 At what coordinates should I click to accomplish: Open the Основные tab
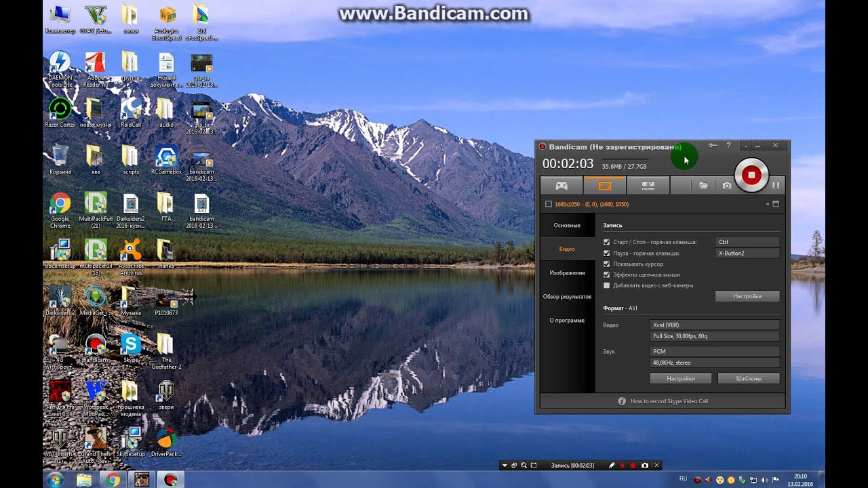[567, 225]
